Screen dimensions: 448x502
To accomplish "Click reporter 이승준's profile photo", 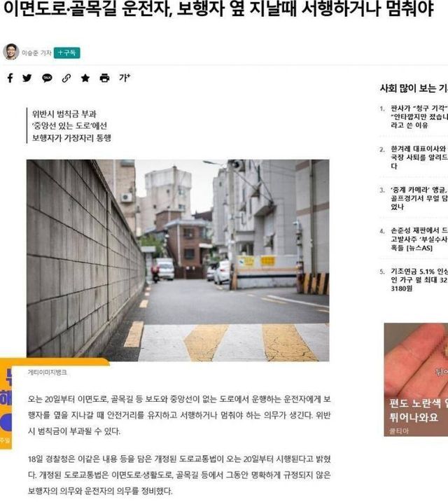I will click(10, 52).
